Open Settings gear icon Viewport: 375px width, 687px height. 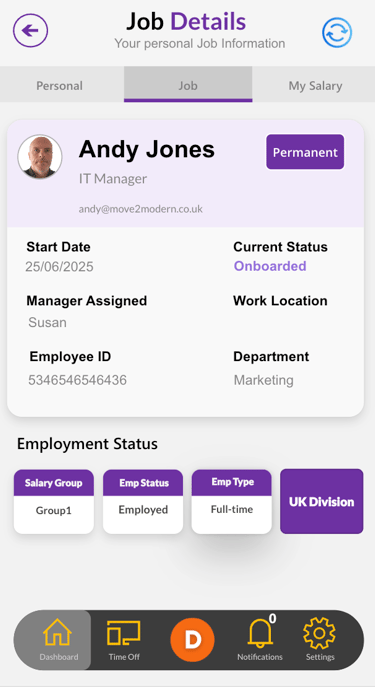point(319,633)
